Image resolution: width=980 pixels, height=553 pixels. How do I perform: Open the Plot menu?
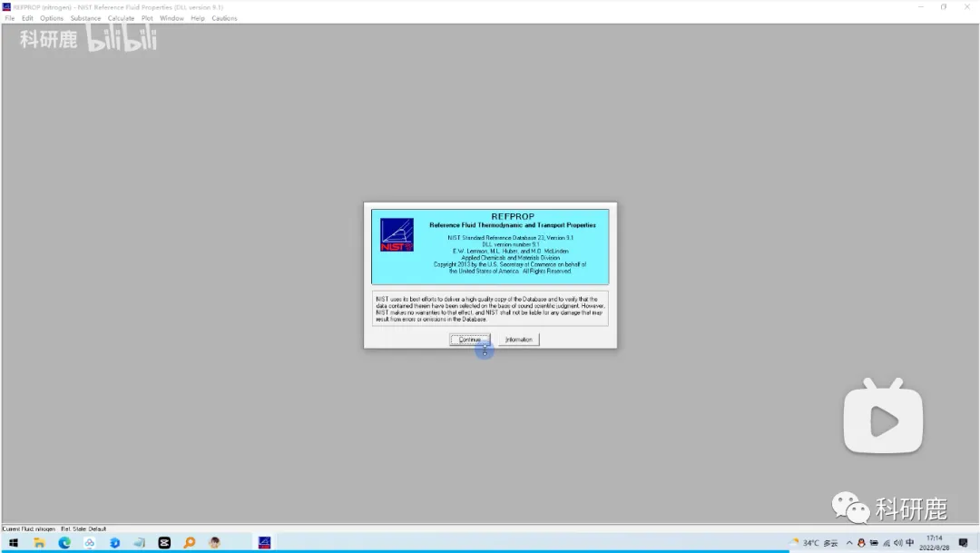147,18
